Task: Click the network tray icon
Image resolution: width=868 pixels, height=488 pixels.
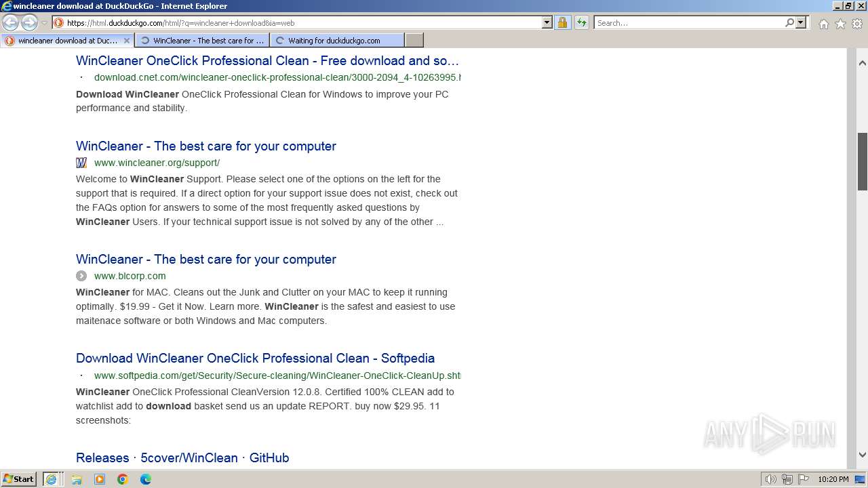Action: tap(787, 479)
